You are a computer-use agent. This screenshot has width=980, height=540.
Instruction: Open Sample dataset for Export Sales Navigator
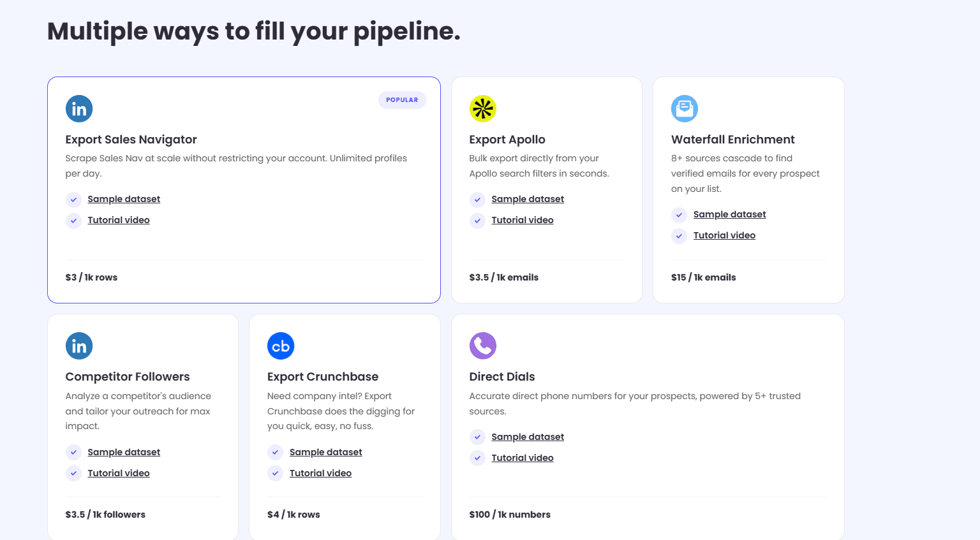[124, 199]
